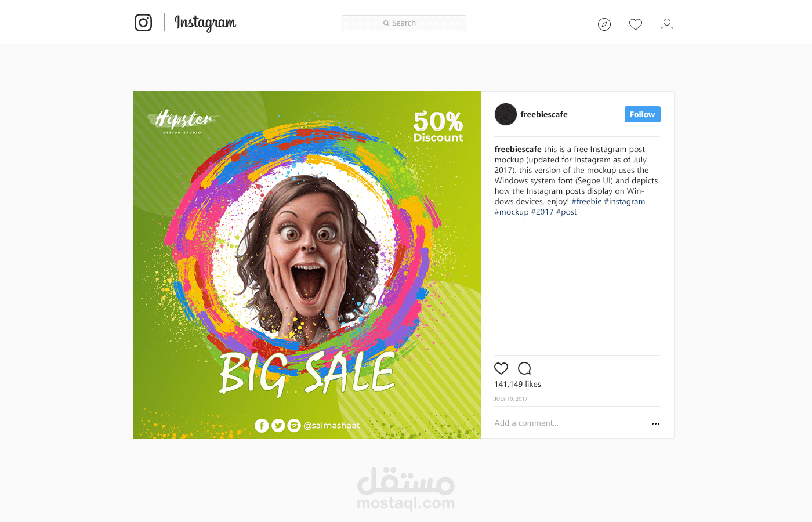Click the Search input field
812x522 pixels.
pyautogui.click(x=404, y=23)
